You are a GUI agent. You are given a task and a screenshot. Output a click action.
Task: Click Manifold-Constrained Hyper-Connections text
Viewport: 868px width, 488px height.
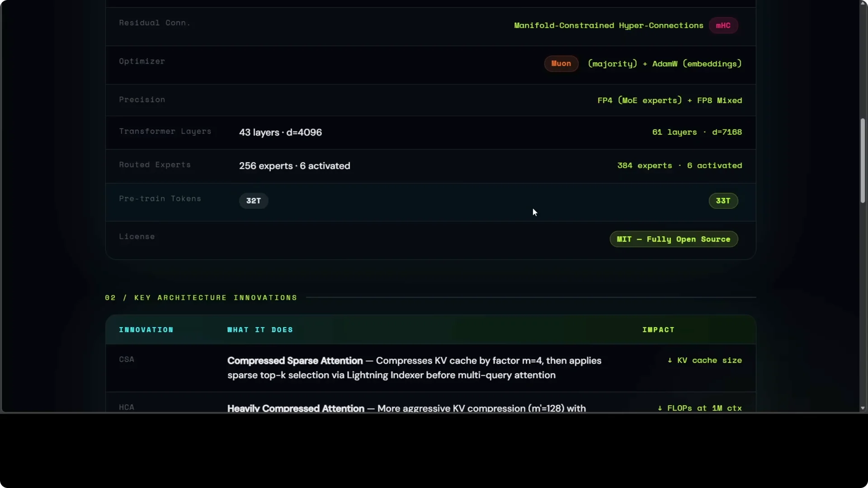(609, 26)
